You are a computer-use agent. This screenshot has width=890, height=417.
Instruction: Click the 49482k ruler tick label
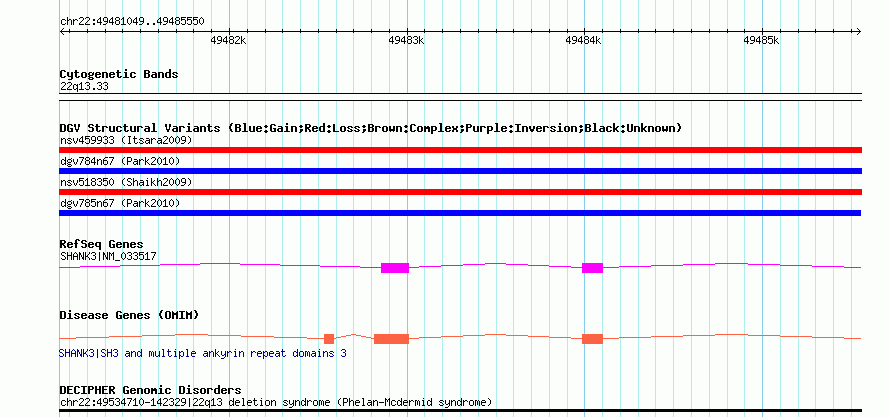[228, 40]
